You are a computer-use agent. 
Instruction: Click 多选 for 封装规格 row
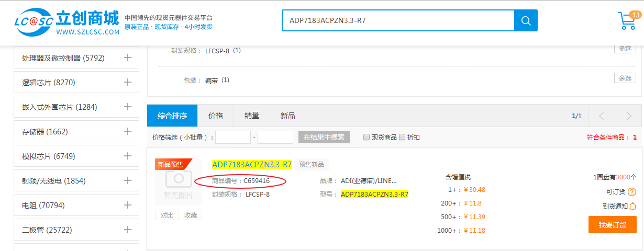pyautogui.click(x=625, y=49)
